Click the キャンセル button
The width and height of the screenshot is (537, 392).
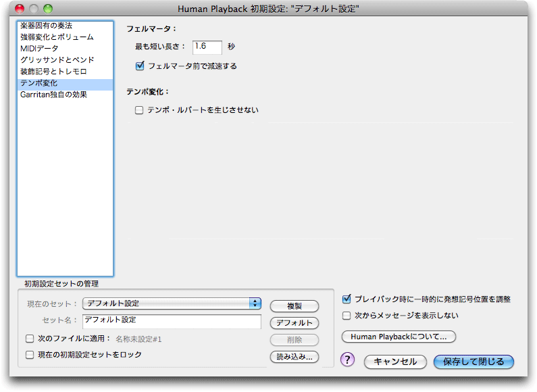coord(395,362)
